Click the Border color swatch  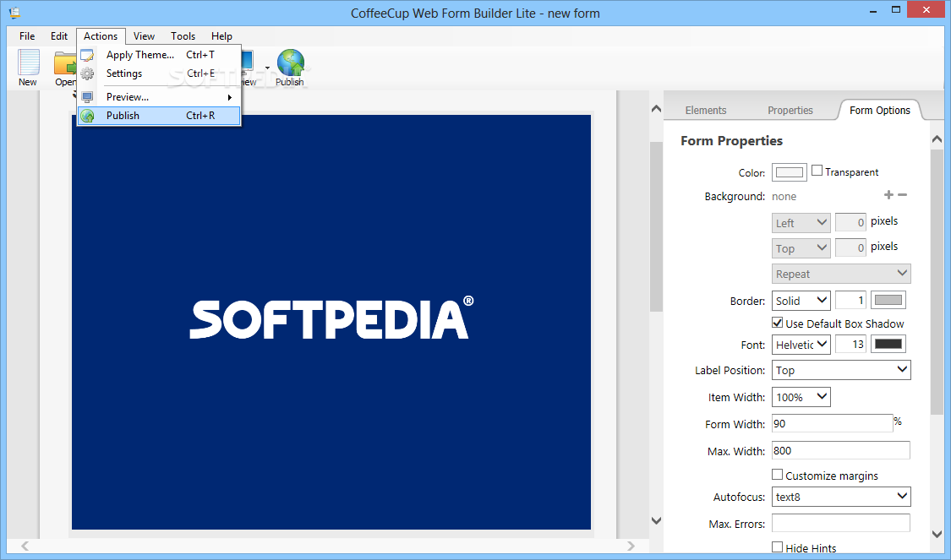pyautogui.click(x=888, y=300)
